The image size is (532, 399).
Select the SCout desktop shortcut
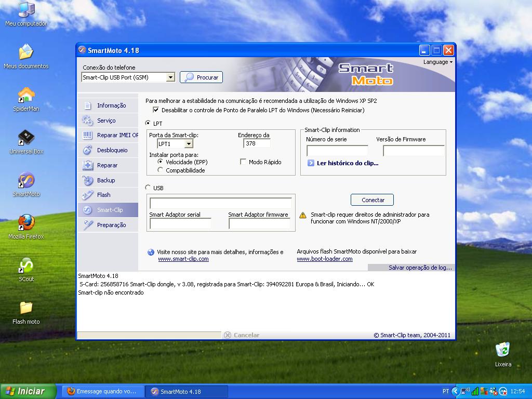pos(26,270)
